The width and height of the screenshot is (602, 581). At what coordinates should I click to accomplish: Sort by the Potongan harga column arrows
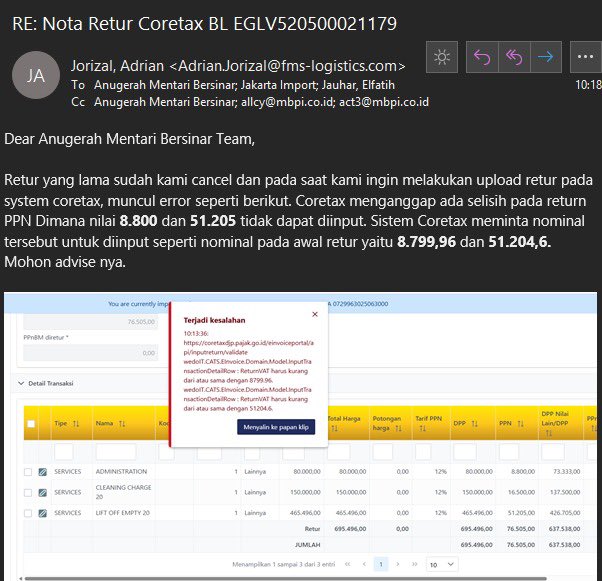[x=398, y=428]
